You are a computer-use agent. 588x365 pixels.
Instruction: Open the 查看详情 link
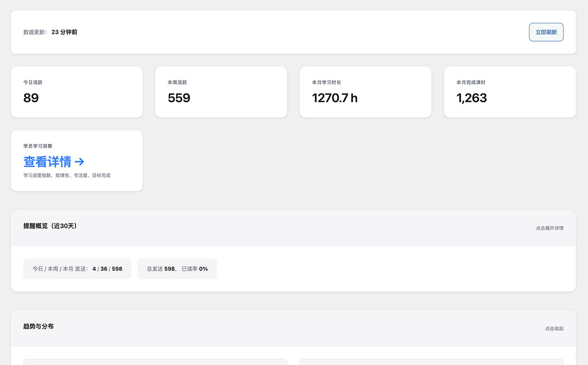coord(47,161)
